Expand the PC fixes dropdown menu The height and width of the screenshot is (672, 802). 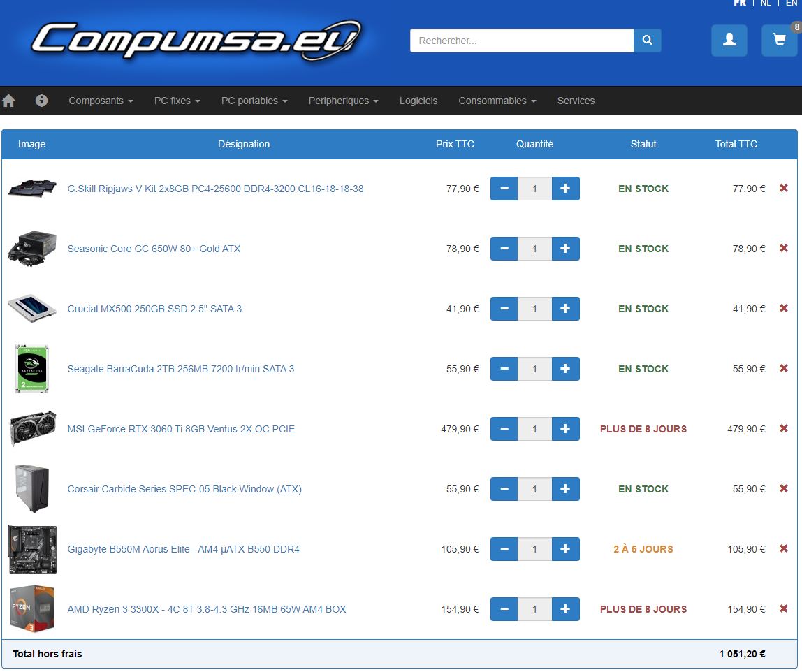[x=177, y=101]
